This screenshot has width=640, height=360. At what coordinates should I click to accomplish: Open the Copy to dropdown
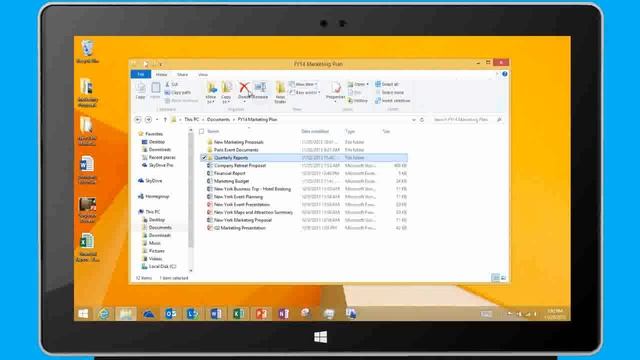pyautogui.click(x=226, y=93)
